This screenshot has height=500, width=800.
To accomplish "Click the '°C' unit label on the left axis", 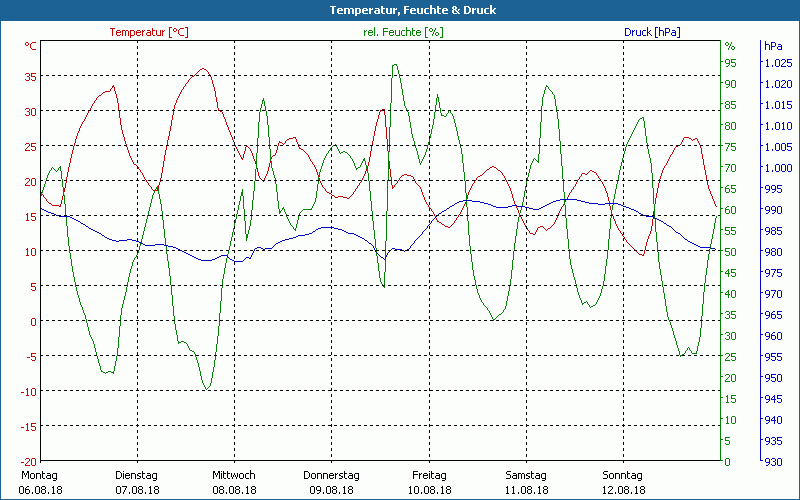I will tap(31, 46).
